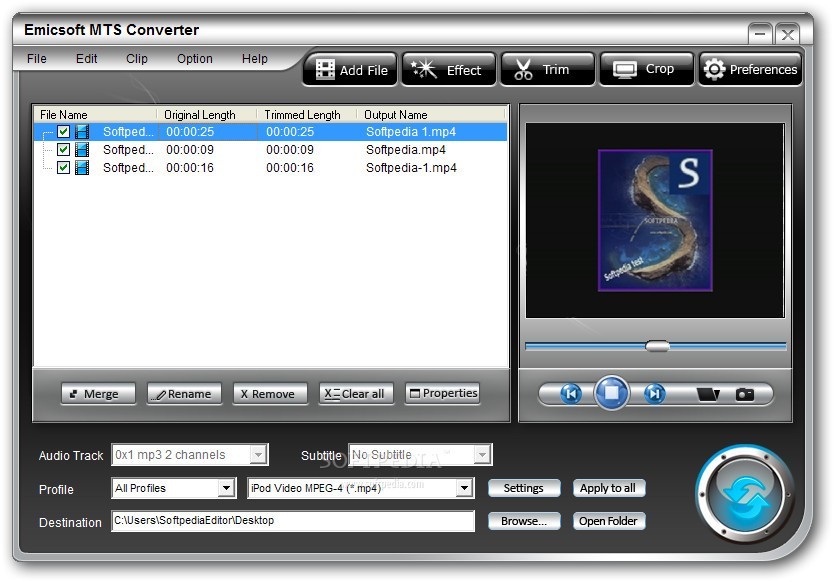Close the Emicsoft MTS Converter window

[x=788, y=34]
